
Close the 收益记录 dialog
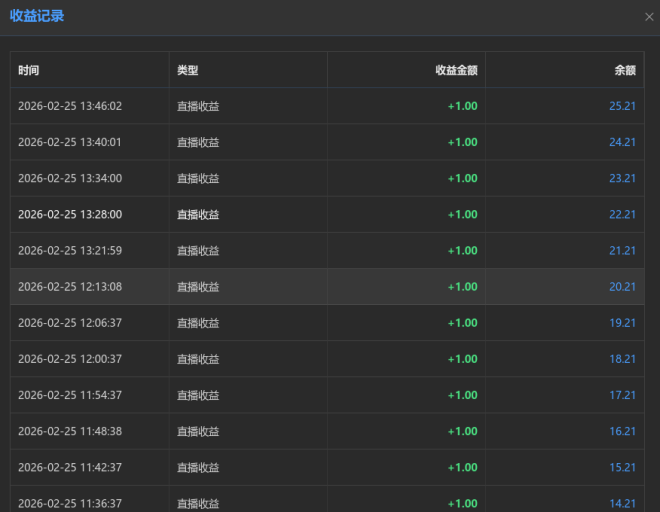(x=649, y=17)
